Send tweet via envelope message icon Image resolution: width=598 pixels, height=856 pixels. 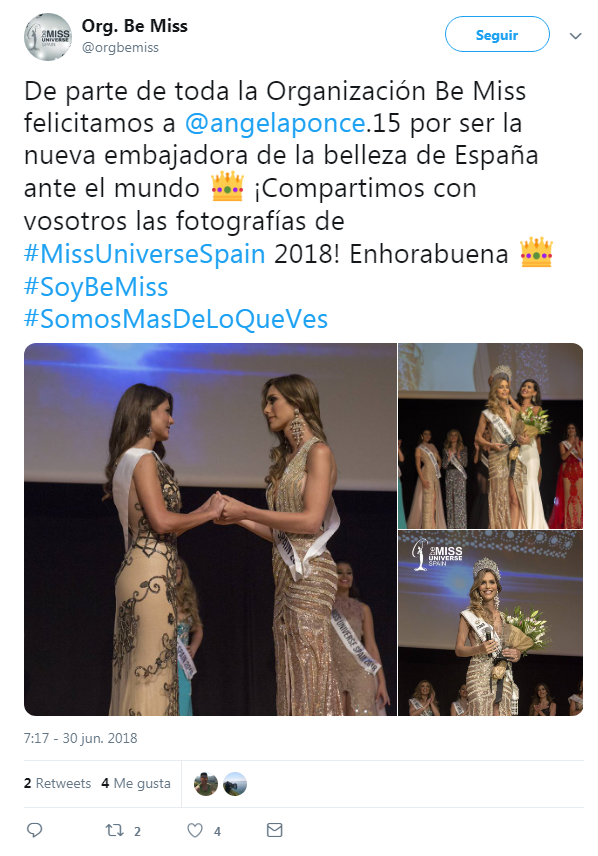[x=274, y=830]
